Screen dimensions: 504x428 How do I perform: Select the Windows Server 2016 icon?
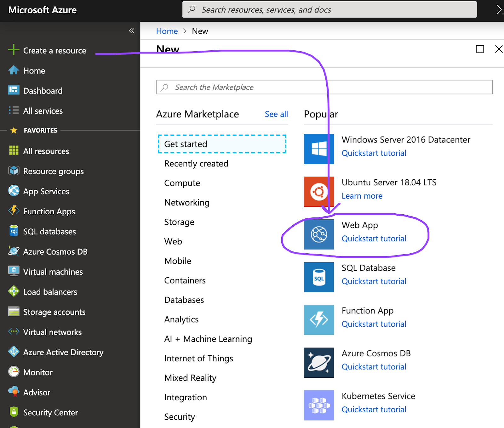pyautogui.click(x=319, y=149)
